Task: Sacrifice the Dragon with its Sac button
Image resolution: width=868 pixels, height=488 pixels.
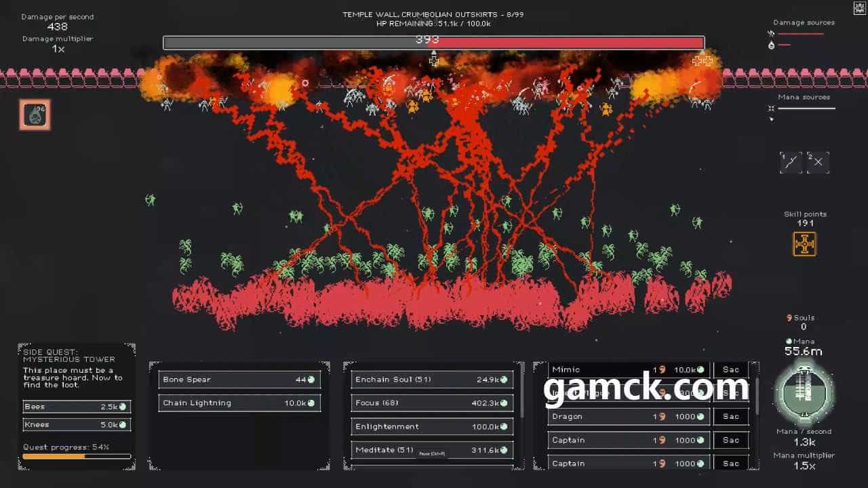Action: (x=730, y=417)
